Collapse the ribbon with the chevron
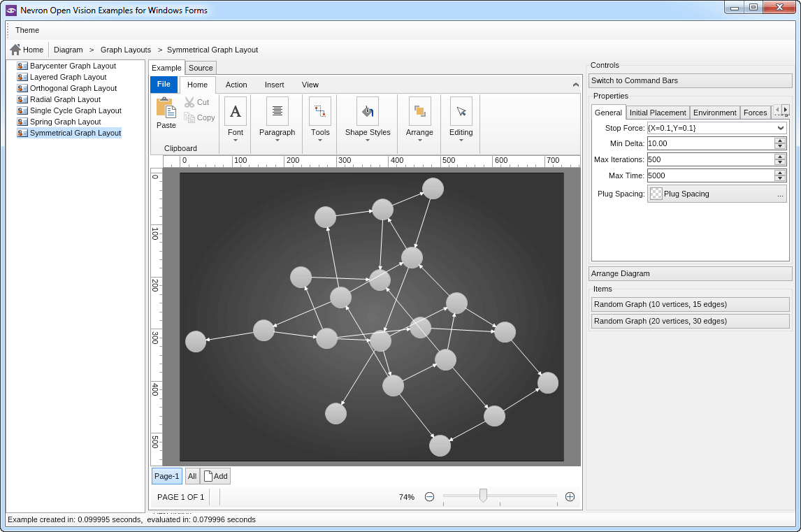 point(575,85)
